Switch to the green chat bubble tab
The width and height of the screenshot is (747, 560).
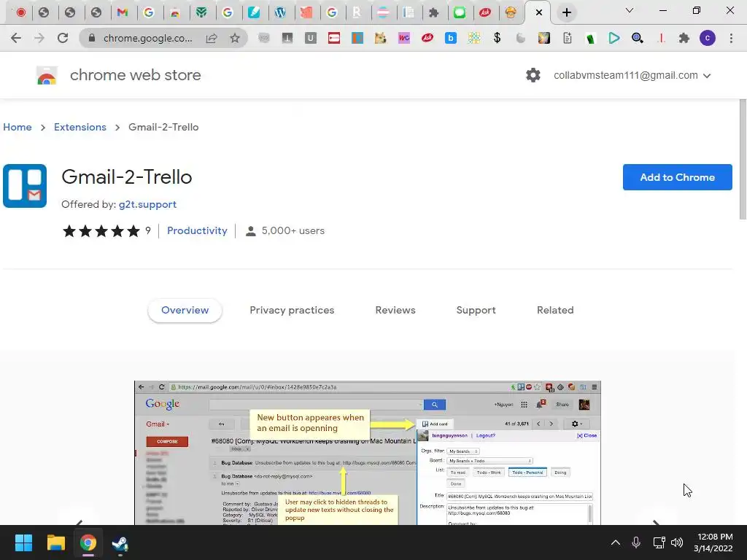(x=460, y=12)
